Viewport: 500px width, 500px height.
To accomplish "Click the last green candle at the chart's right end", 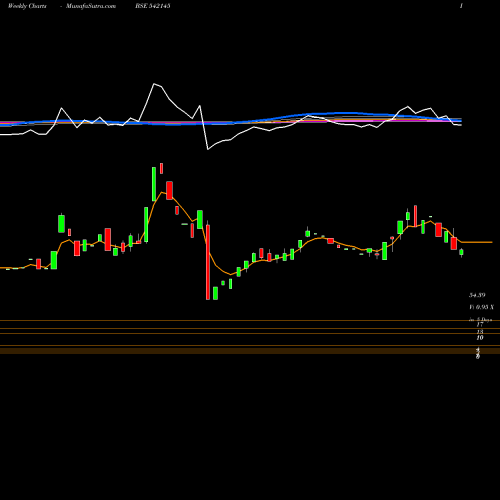I will pyautogui.click(x=461, y=252).
